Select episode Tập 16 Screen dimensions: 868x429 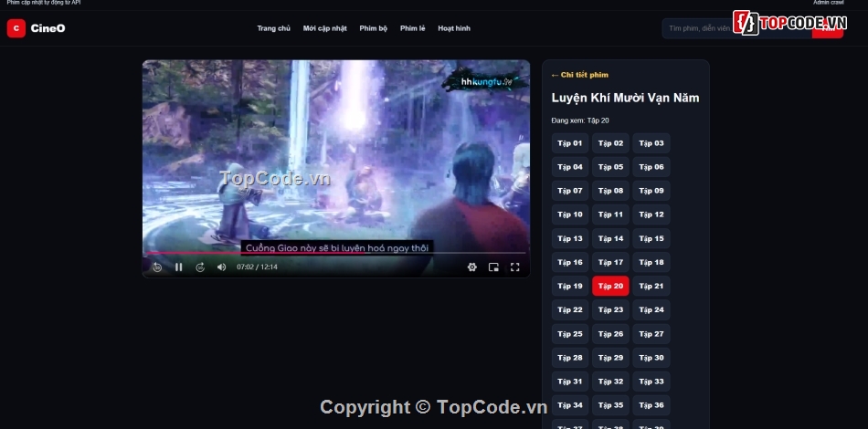pyautogui.click(x=570, y=263)
